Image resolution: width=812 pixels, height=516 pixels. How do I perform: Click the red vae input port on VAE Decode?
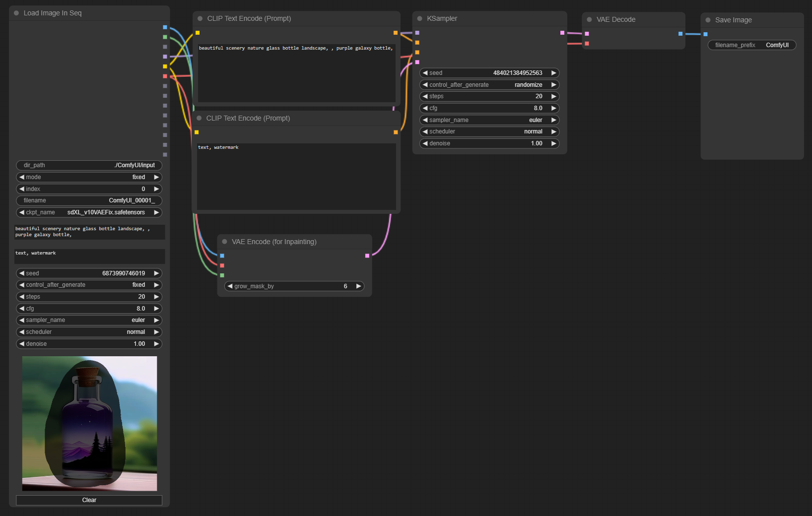point(587,44)
